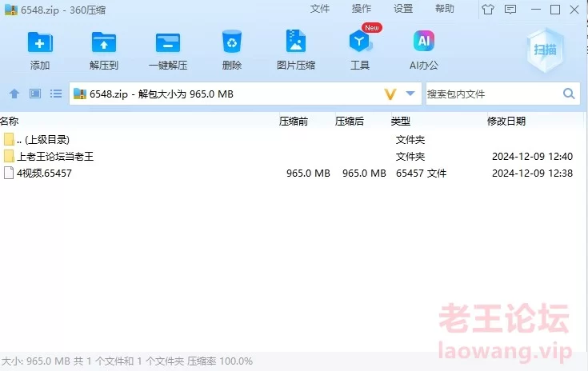
Task: Click the 扫描 (Scan) shield button
Action: click(546, 50)
